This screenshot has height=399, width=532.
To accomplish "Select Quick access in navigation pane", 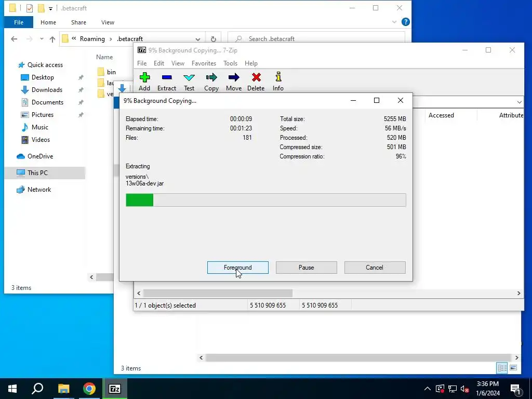I will [45, 65].
